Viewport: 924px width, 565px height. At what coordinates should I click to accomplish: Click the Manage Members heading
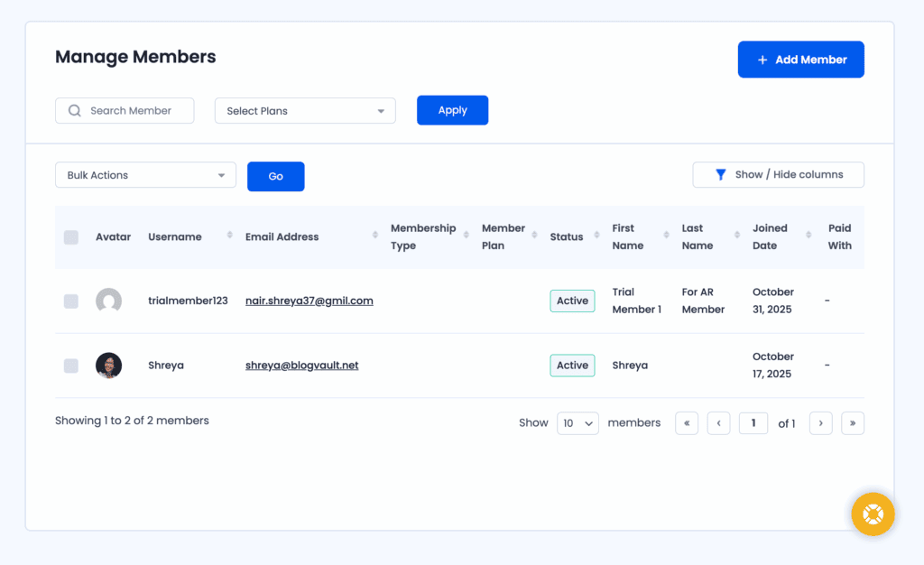coord(135,57)
